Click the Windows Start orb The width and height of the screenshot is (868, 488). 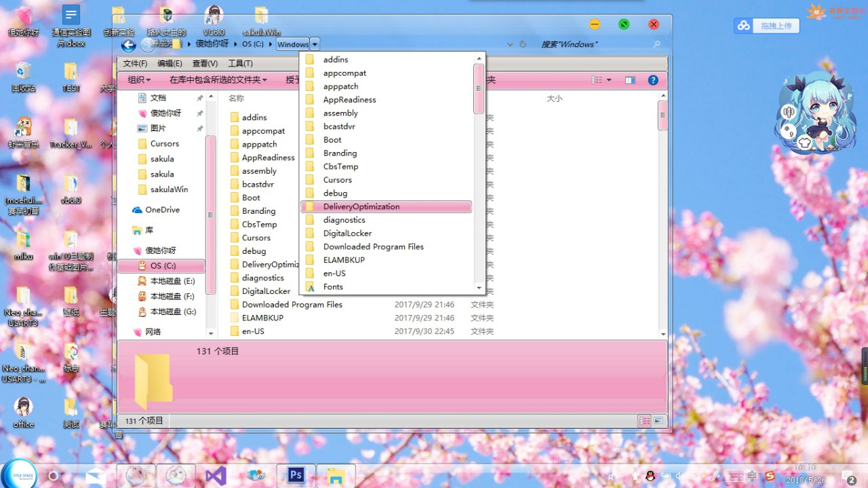pos(18,474)
